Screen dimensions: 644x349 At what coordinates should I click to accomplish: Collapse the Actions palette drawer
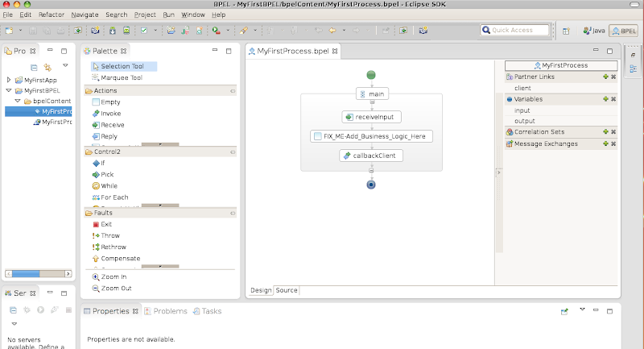pyautogui.click(x=160, y=90)
